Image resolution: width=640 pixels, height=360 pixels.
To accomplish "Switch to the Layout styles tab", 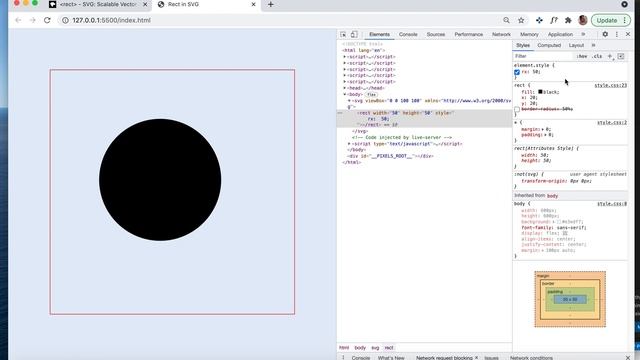I will click(576, 45).
